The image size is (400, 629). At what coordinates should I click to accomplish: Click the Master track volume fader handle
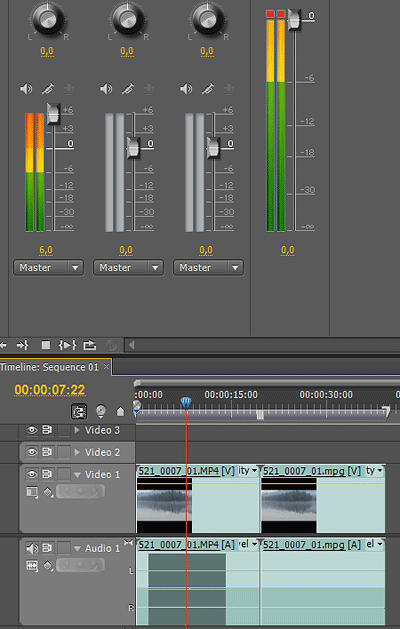coord(294,20)
